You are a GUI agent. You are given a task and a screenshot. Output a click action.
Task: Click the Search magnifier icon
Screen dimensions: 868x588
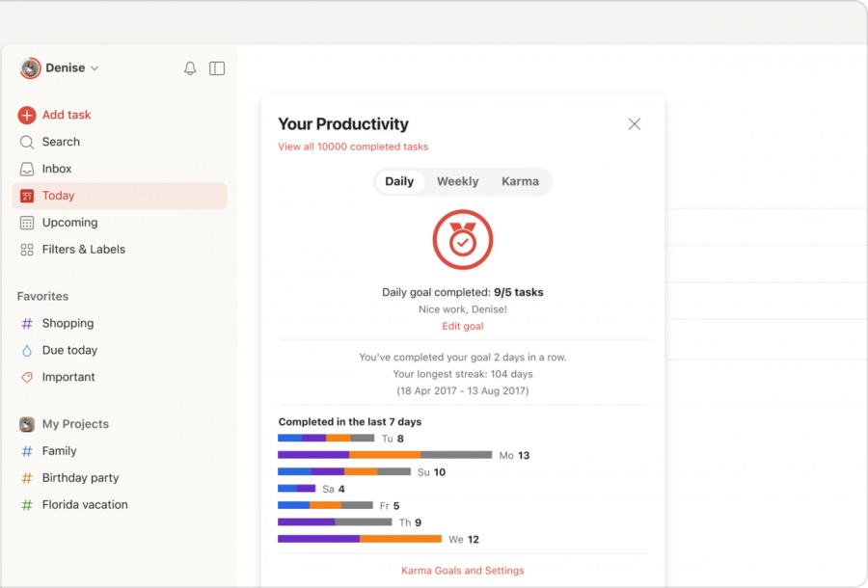pos(26,142)
